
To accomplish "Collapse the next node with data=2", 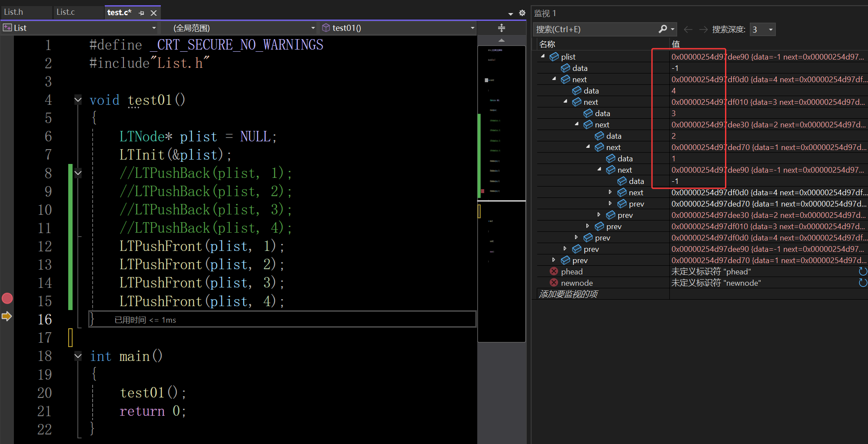I will pos(577,124).
